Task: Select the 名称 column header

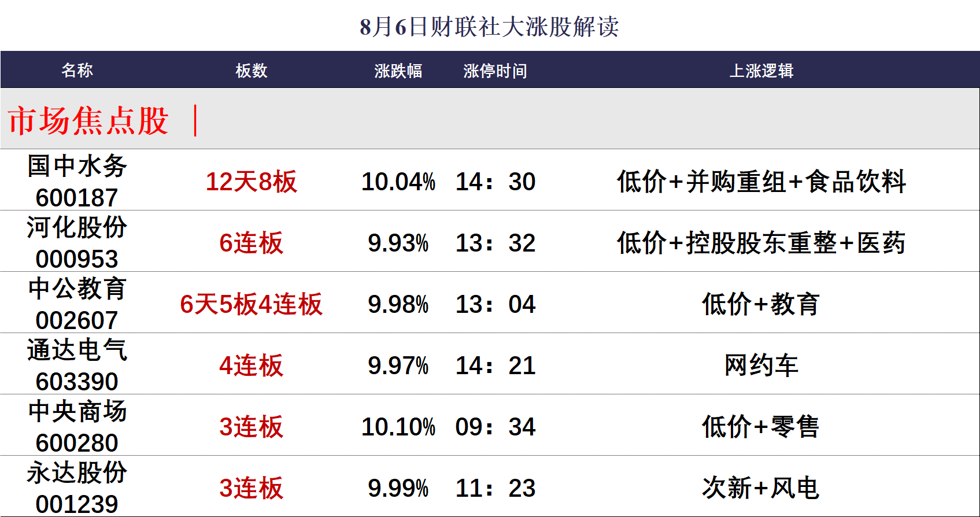Action: tap(77, 71)
